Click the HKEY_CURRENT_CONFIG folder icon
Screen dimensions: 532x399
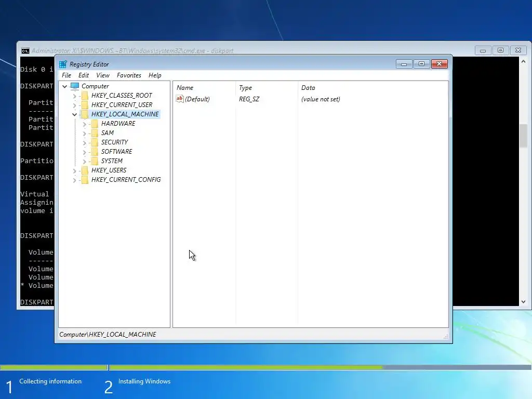85,179
